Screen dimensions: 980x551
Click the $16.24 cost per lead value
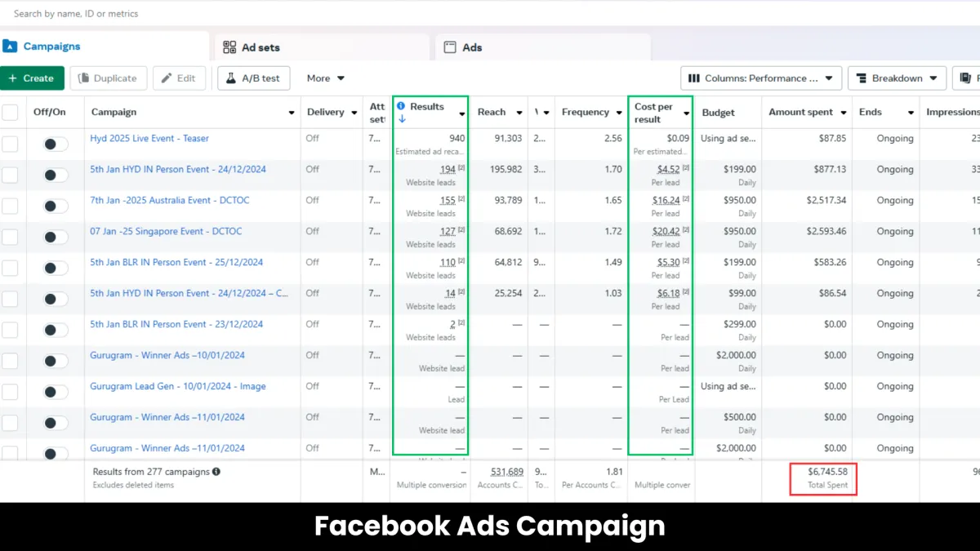coord(666,201)
